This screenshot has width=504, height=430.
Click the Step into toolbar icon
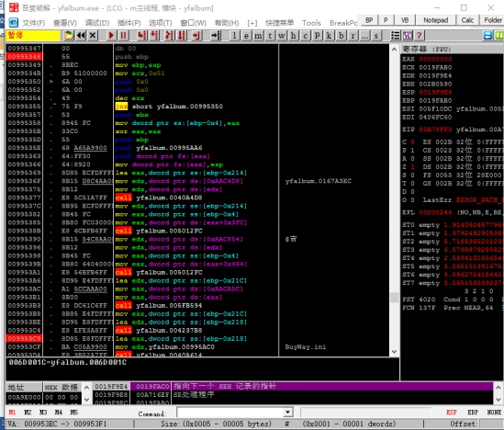141,36
